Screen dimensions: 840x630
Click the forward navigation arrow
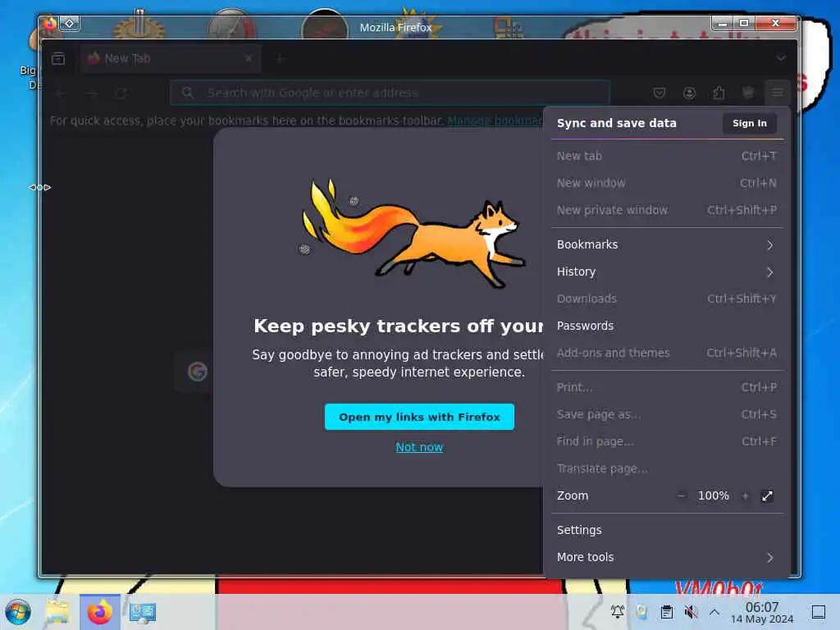click(91, 94)
